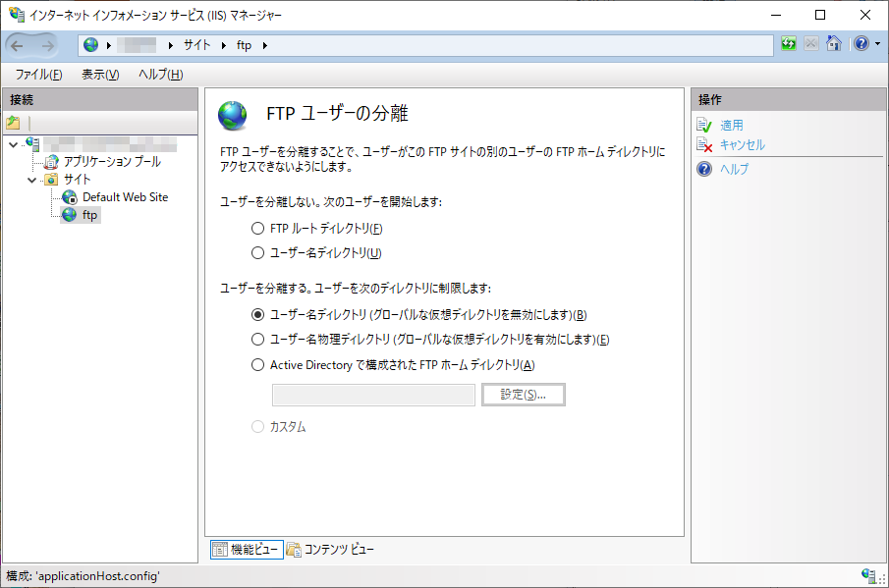Open dropdown arrow after globe in address bar
This screenshot has height=588, width=889.
(108, 45)
